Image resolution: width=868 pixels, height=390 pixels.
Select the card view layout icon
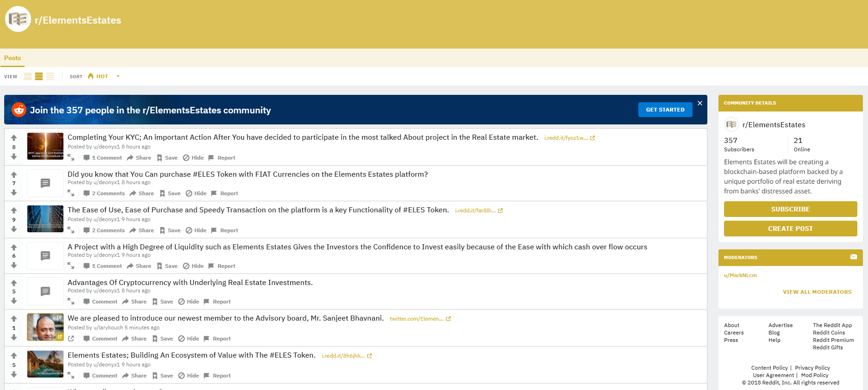(x=28, y=76)
